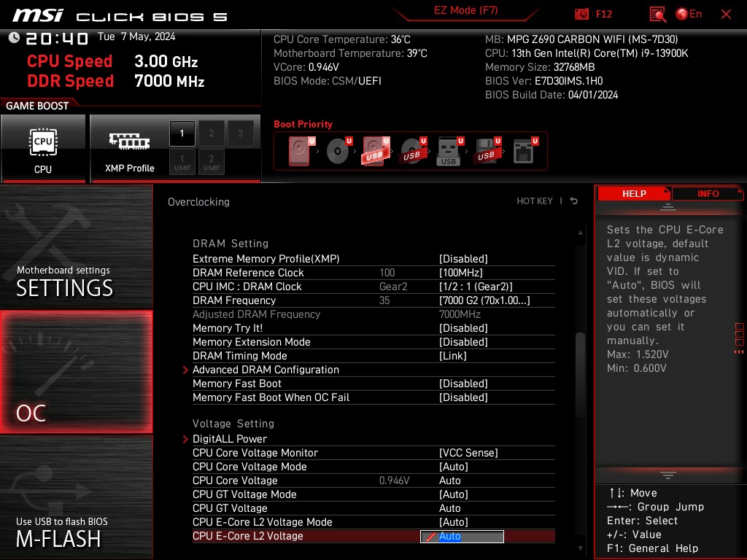Select XMP user profile 2
747x560 pixels.
(211, 163)
